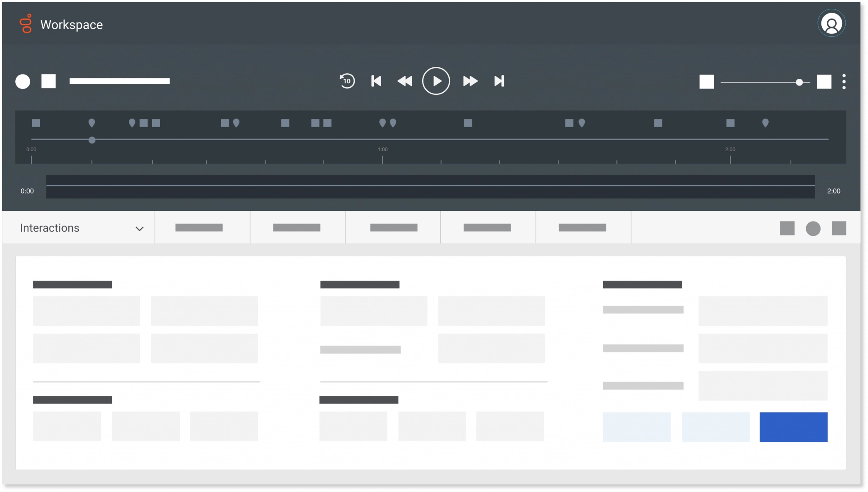Click the left square icon in interactions toolbar
The width and height of the screenshot is (868, 492).
(787, 228)
